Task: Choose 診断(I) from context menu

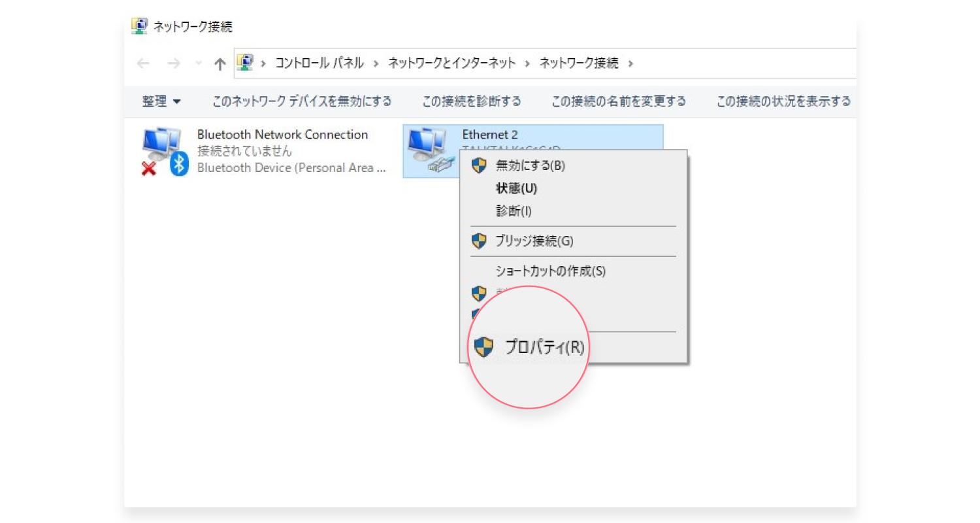Action: click(574, 211)
